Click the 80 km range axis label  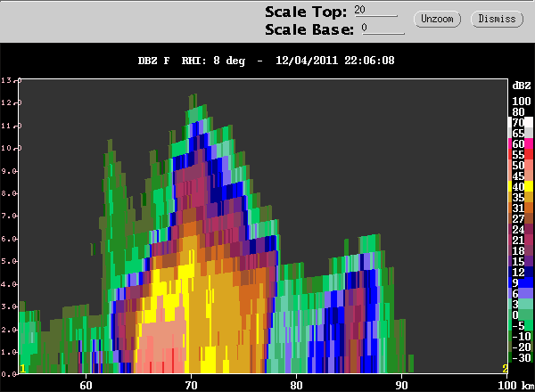pos(296,385)
